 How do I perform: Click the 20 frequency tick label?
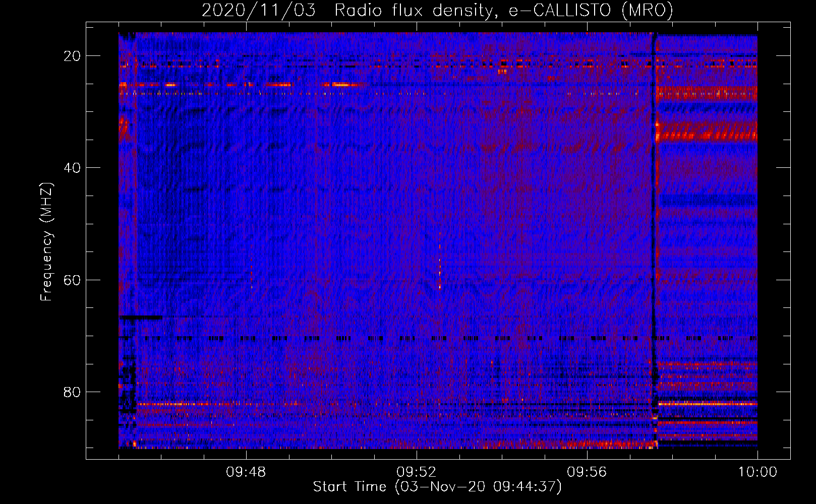[x=73, y=56]
